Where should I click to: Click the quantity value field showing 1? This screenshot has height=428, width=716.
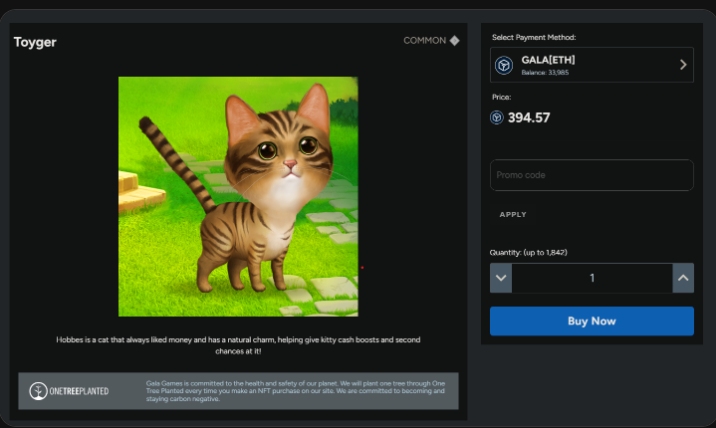click(592, 278)
